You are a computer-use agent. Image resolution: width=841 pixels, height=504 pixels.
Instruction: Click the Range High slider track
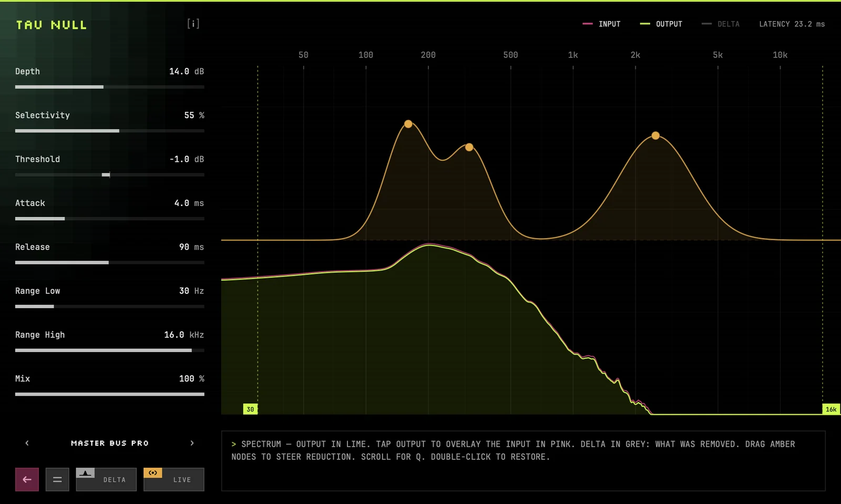click(110, 350)
